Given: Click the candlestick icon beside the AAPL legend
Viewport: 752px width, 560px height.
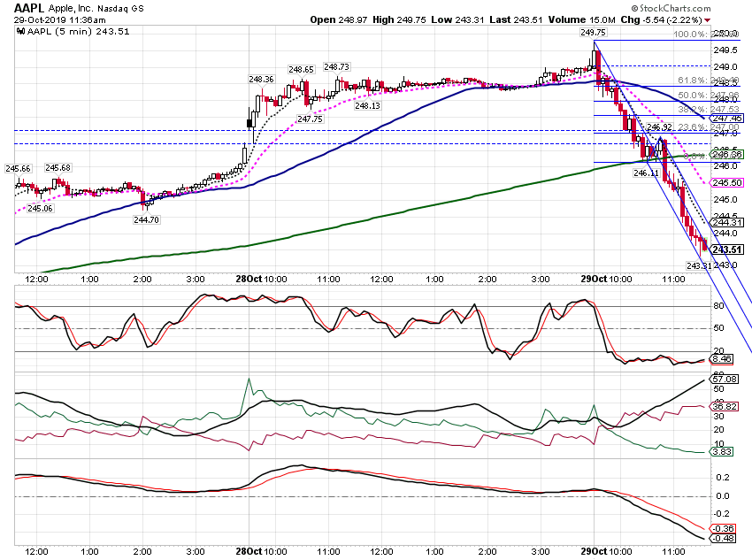Looking at the screenshot, I should tap(20, 32).
